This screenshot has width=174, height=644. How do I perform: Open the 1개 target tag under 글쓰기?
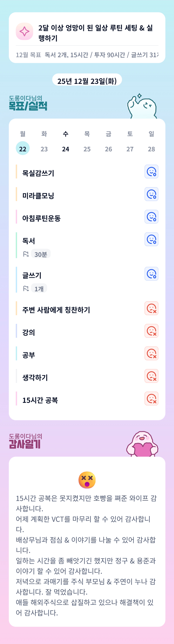click(x=39, y=289)
